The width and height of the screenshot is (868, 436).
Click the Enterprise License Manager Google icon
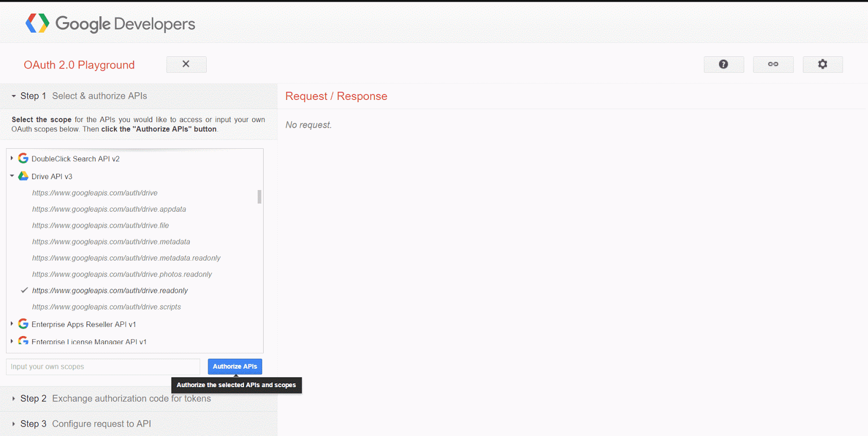click(x=23, y=340)
